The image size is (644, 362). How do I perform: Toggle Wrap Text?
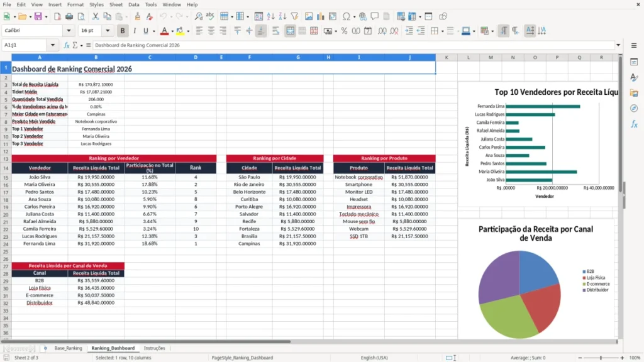click(275, 31)
